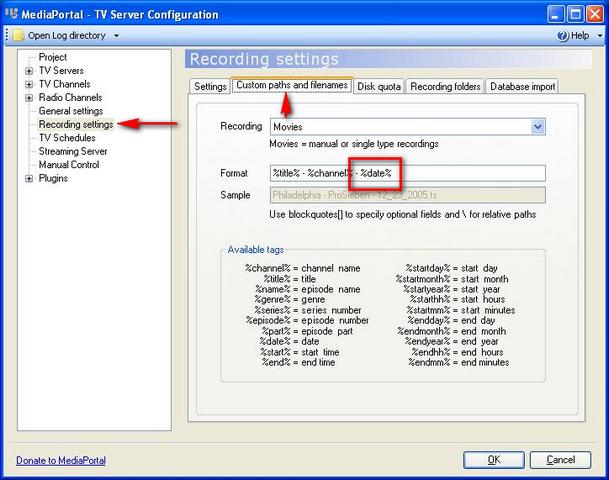Open the Recording folders tab

(x=445, y=87)
